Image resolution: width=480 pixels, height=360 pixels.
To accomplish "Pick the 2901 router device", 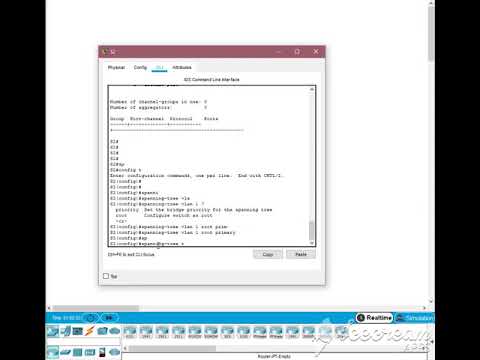I will pos(162,332).
